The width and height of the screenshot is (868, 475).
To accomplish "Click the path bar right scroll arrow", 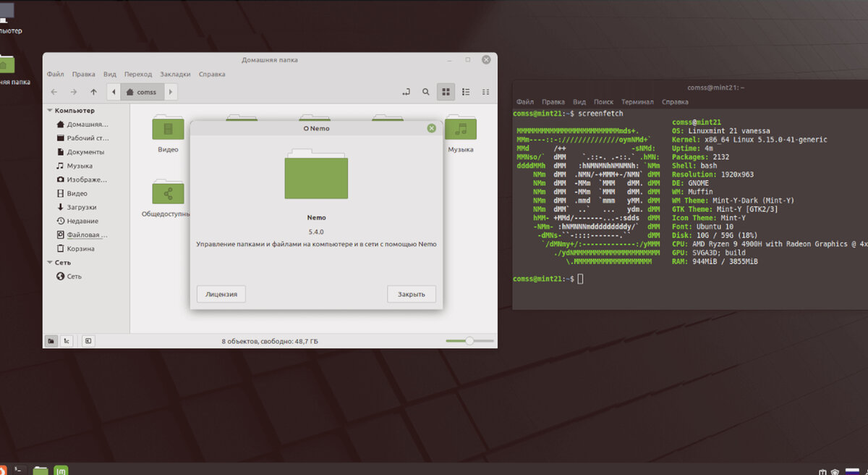I will click(x=171, y=92).
